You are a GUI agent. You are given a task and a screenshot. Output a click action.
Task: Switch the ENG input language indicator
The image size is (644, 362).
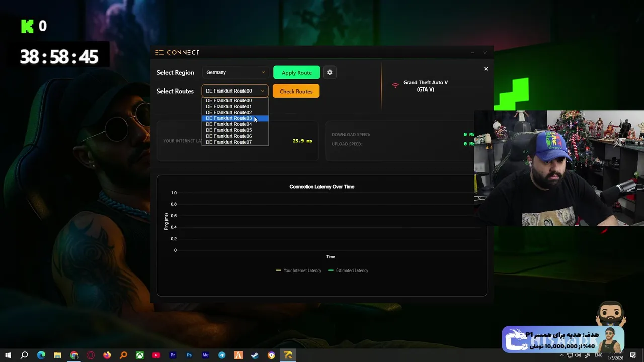point(599,355)
